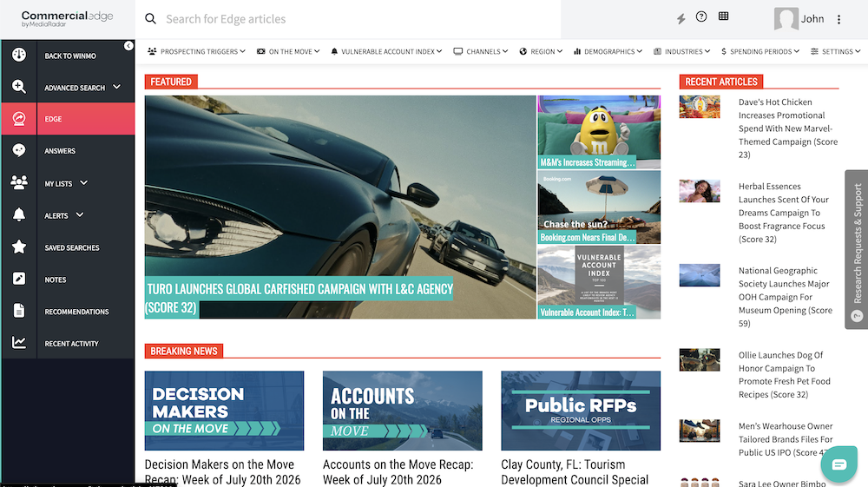Click the Public RFPs Regional Opps image
This screenshot has height=487, width=868.
pos(581,411)
